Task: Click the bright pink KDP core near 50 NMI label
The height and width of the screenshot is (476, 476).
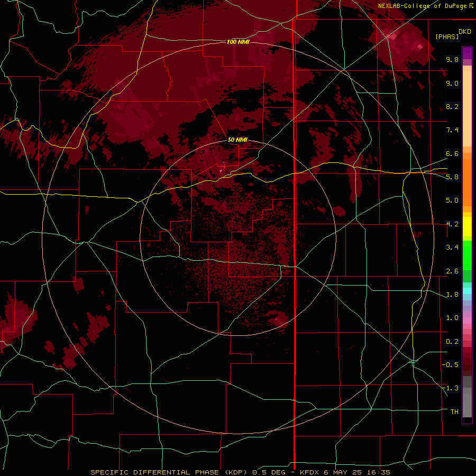Action: [221, 171]
